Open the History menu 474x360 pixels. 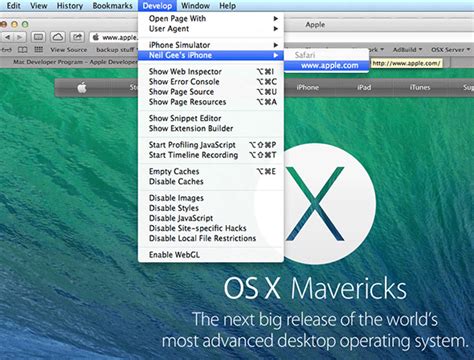click(x=70, y=6)
